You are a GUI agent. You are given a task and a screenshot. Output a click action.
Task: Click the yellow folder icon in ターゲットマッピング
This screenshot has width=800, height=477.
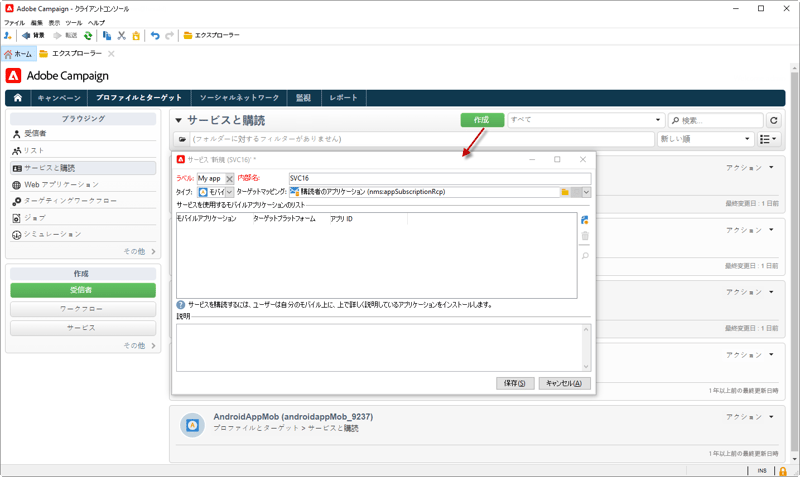565,192
